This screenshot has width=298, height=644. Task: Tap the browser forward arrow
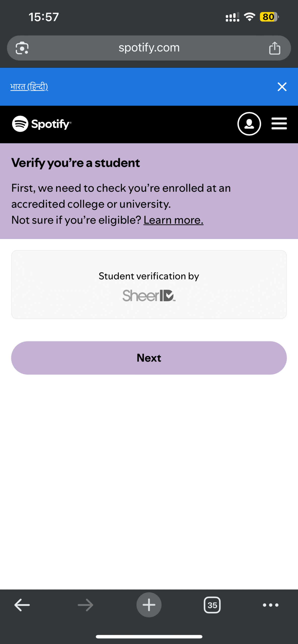point(85,605)
